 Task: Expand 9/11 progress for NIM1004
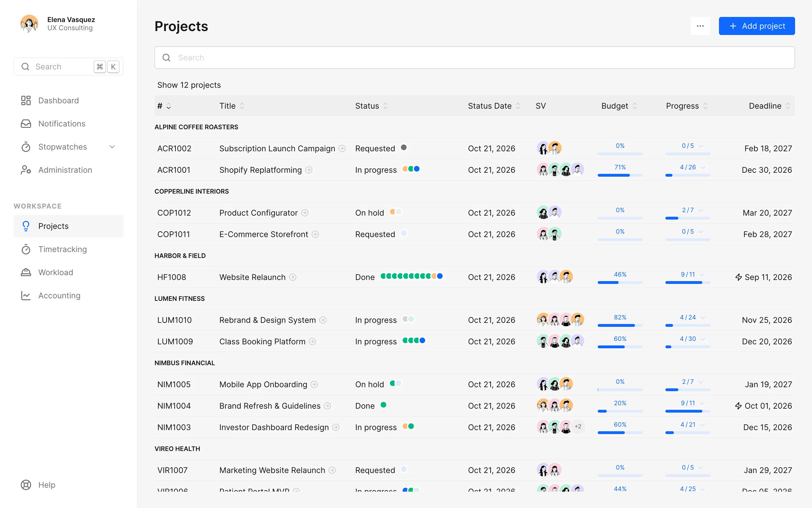pyautogui.click(x=701, y=403)
